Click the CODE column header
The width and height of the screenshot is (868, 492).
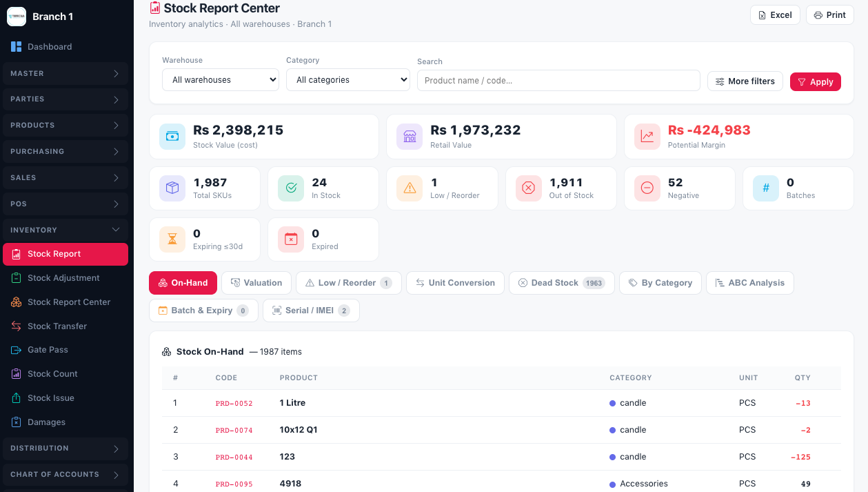tap(226, 378)
